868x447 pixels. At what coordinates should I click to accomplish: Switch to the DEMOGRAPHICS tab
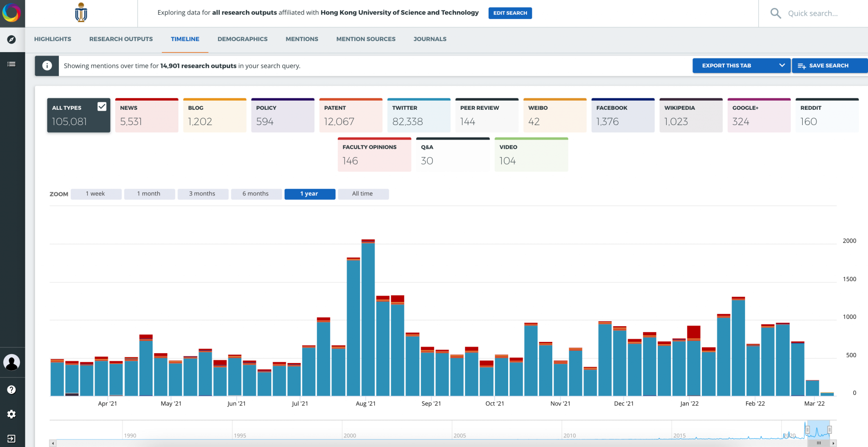point(242,39)
